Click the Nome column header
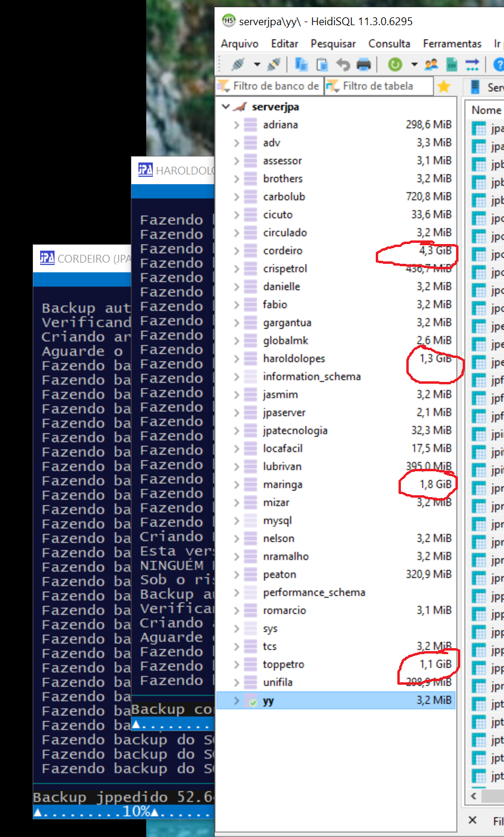504x837 pixels. pyautogui.click(x=486, y=110)
